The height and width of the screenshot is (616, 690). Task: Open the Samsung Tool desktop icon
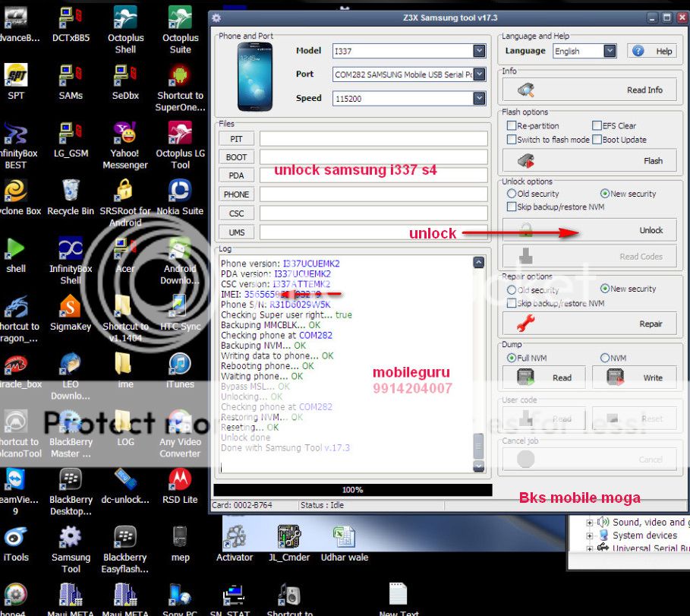click(x=71, y=549)
